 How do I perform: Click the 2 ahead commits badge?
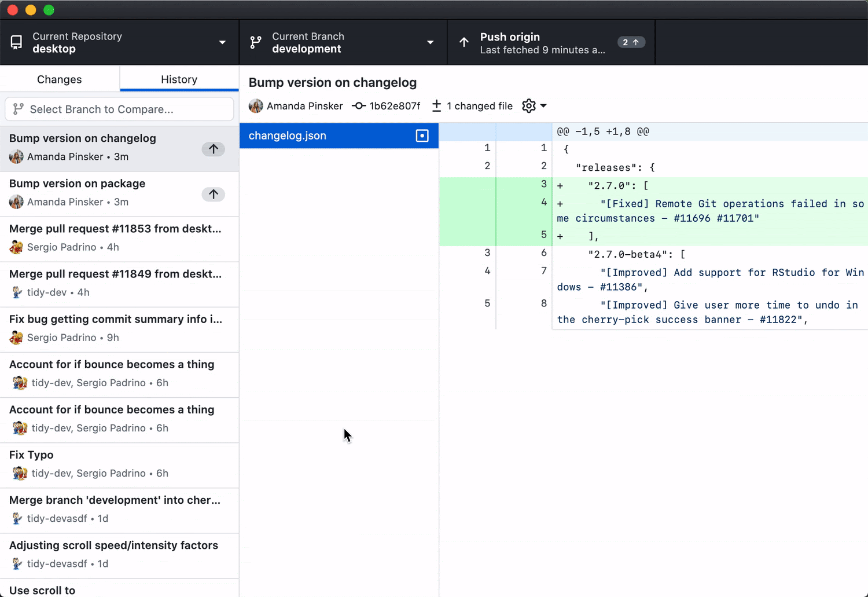[x=631, y=42]
